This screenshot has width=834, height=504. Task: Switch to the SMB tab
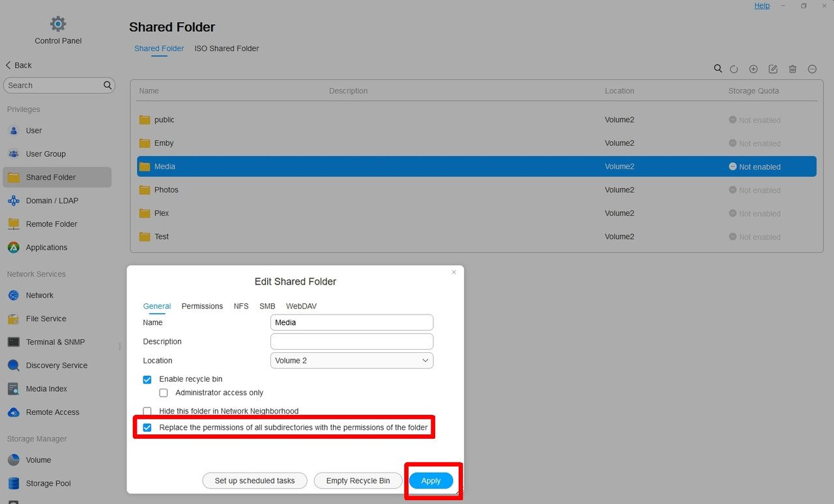coord(267,306)
